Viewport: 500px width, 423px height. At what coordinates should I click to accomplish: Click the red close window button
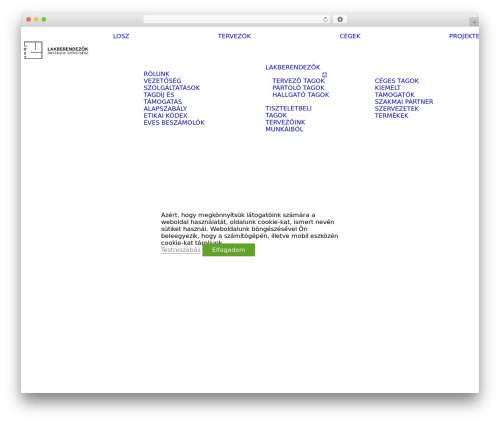[29, 20]
